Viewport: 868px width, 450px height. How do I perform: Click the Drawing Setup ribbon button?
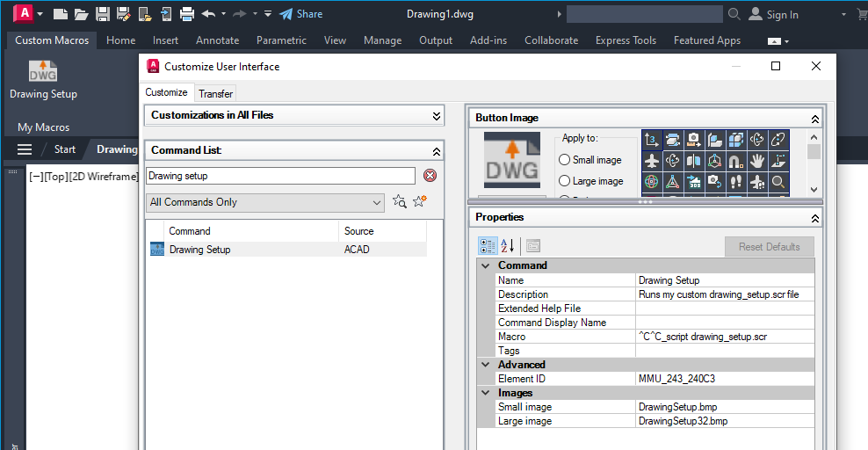(x=43, y=80)
